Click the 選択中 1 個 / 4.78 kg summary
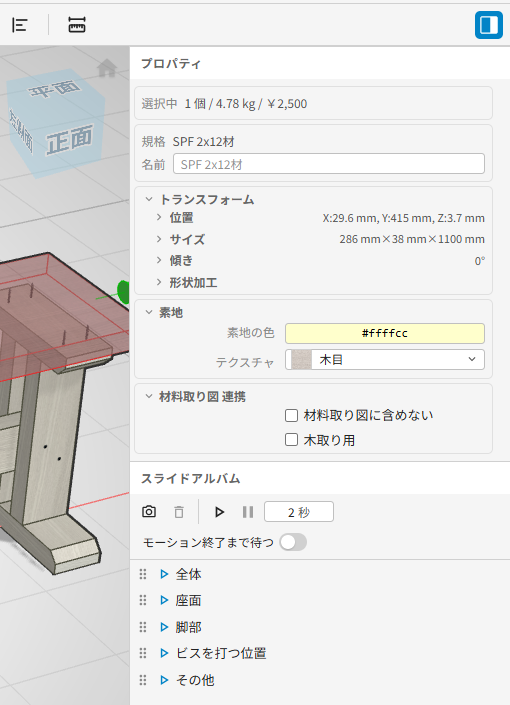This screenshot has height=705, width=510. (224, 104)
